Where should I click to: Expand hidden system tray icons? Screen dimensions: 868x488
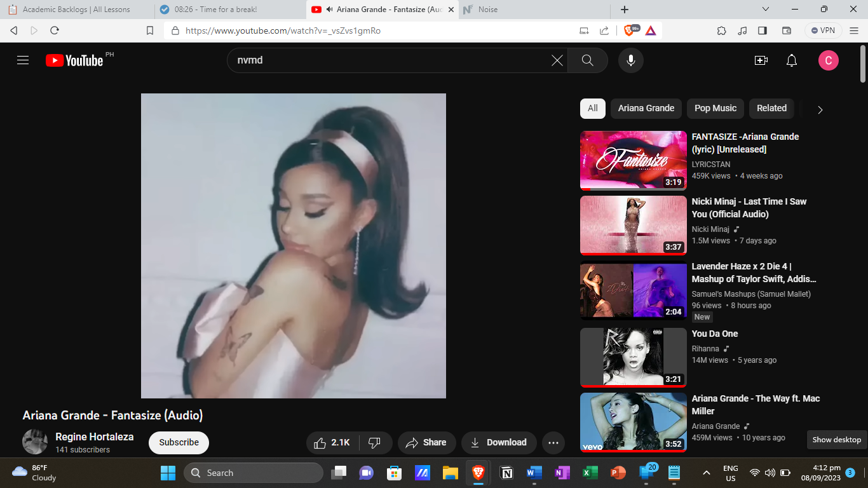(x=706, y=473)
